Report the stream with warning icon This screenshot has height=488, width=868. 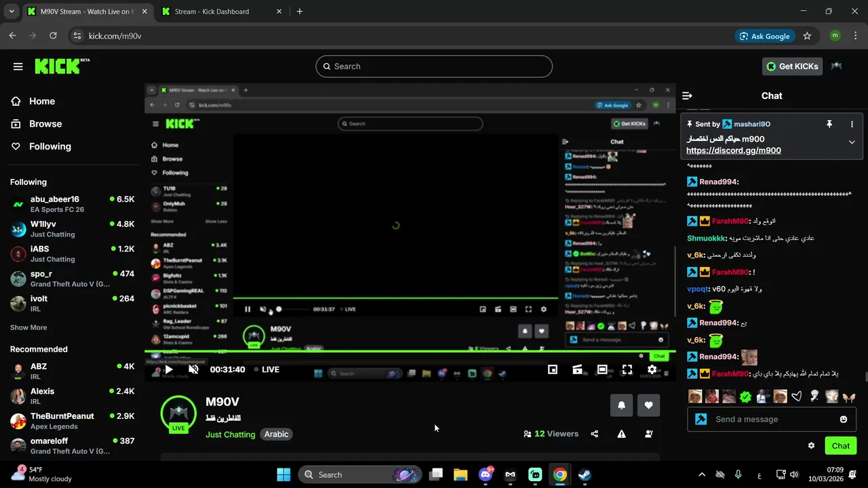pos(621,434)
